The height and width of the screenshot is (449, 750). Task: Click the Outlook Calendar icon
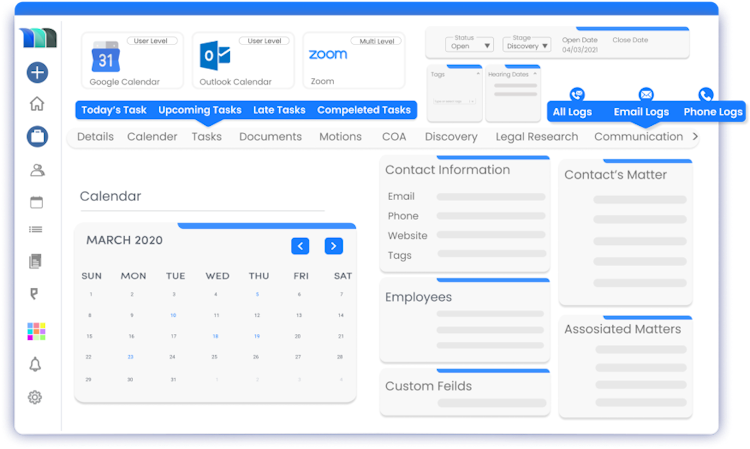point(215,55)
